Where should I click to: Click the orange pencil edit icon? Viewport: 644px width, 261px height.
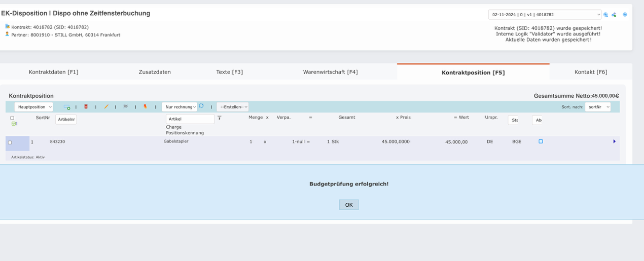(106, 107)
